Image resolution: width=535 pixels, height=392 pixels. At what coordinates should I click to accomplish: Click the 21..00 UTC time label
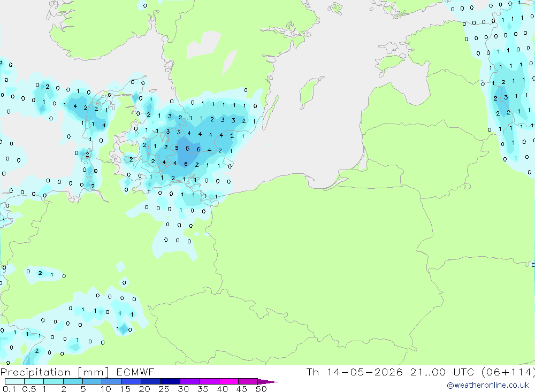(x=442, y=372)
